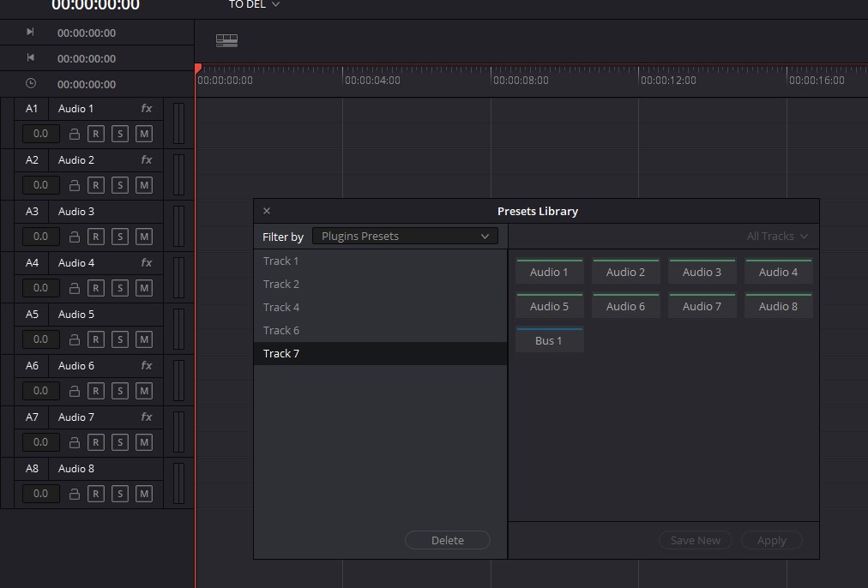Solo the Audio 3 track
This screenshot has height=588, width=868.
120,237
